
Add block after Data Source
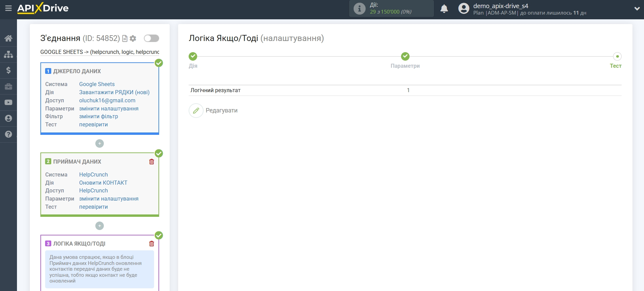tap(99, 144)
